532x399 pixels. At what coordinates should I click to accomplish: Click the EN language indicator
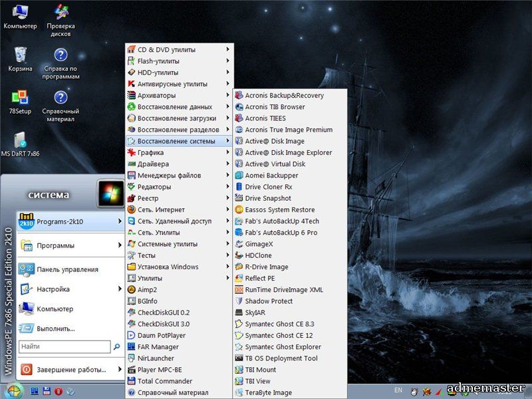coord(398,390)
